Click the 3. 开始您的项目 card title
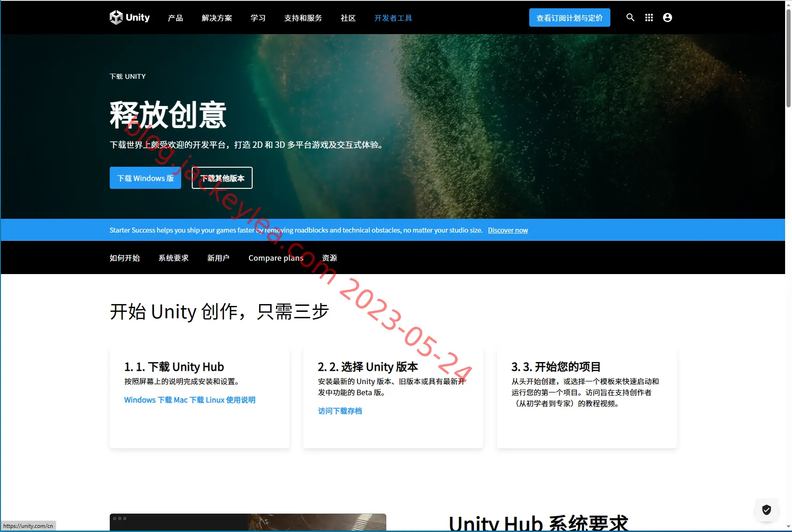 556,367
